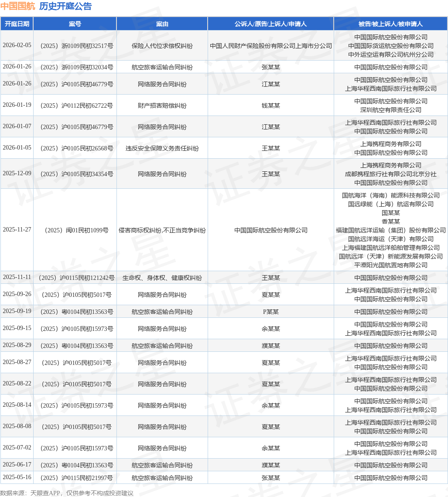Click the date 2025-11-11 cell
Image resolution: width=448 pixels, height=497 pixels.
tap(17, 277)
